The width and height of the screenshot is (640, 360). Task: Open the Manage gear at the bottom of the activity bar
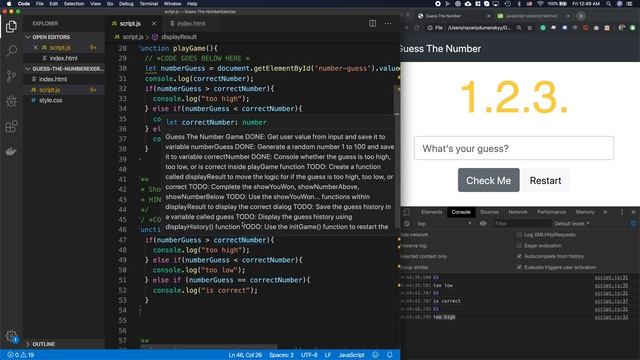coord(11,336)
